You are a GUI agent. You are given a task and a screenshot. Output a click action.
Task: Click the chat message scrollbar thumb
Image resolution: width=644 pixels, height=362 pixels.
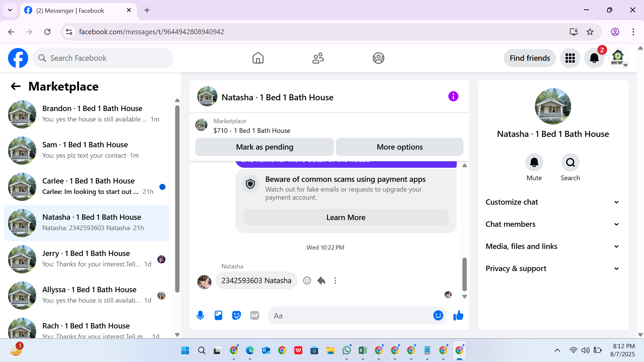pyautogui.click(x=464, y=274)
